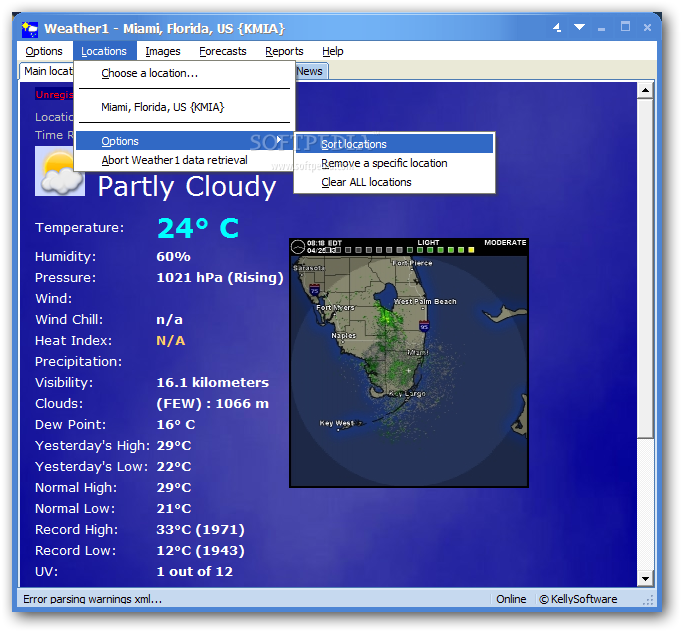Image resolution: width=682 pixels, height=632 pixels.
Task: Choose 'Clear ALL locations'
Action: (394, 182)
